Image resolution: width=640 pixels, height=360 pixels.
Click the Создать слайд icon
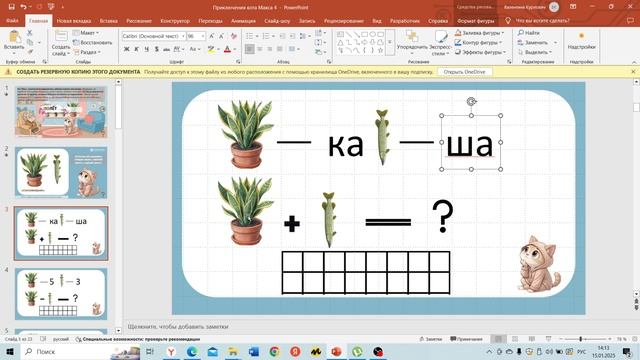[61, 36]
